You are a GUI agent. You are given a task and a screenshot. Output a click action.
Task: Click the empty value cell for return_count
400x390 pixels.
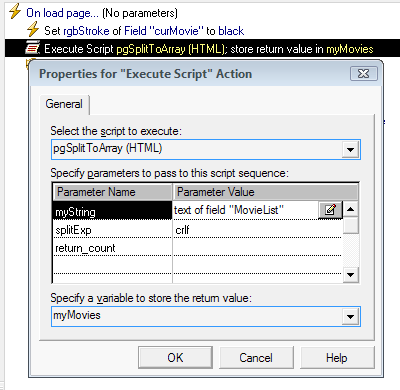(x=257, y=248)
